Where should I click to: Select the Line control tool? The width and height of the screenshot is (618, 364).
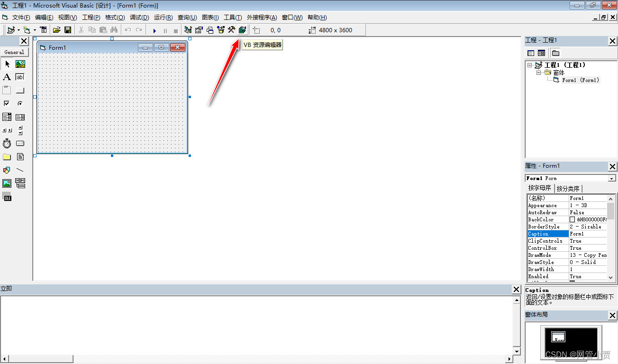tap(20, 170)
